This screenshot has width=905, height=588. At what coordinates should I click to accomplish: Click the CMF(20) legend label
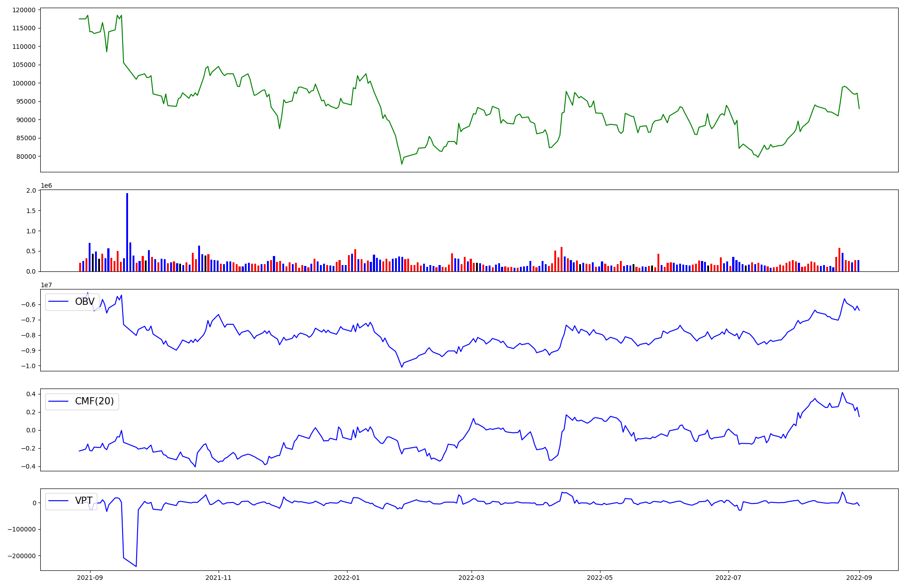click(x=94, y=401)
